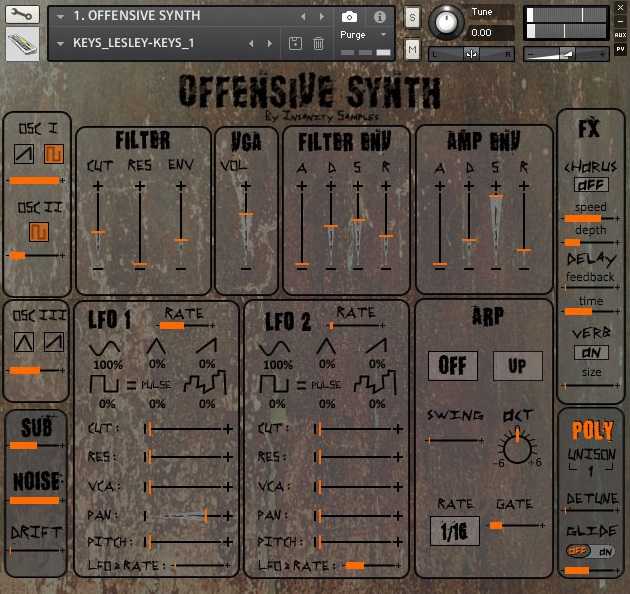The width and height of the screenshot is (630, 594).
Task: Mute the instrument with M button
Action: click(x=412, y=50)
